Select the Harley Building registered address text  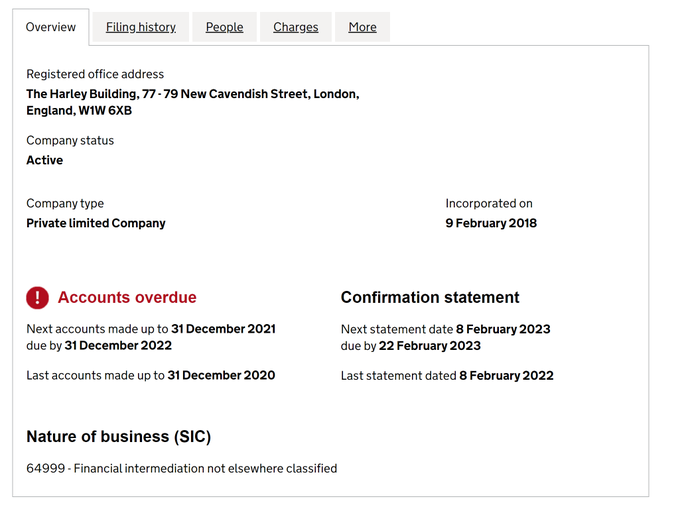[x=192, y=102]
